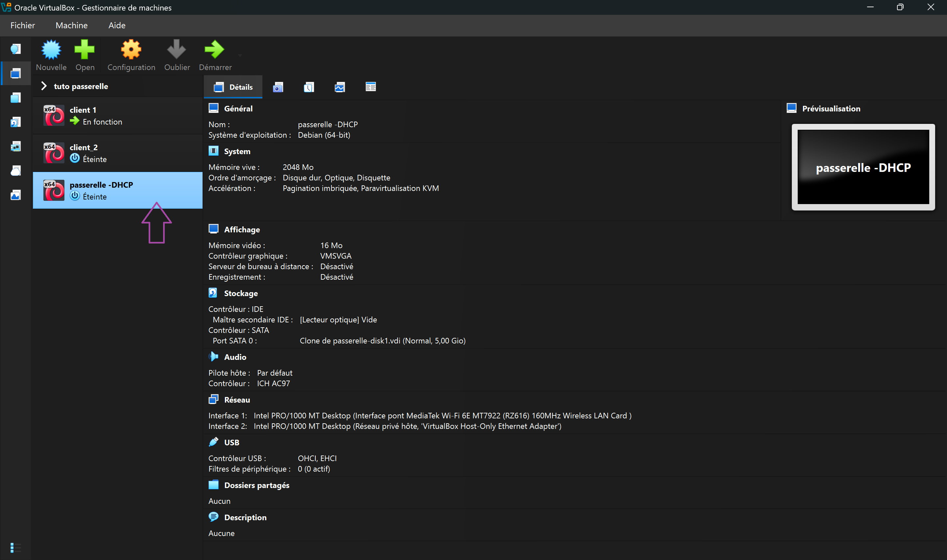Screen dimensions: 947x560
Task: Start the passerelle -DHCP machine with Démarrer
Action: click(x=215, y=55)
